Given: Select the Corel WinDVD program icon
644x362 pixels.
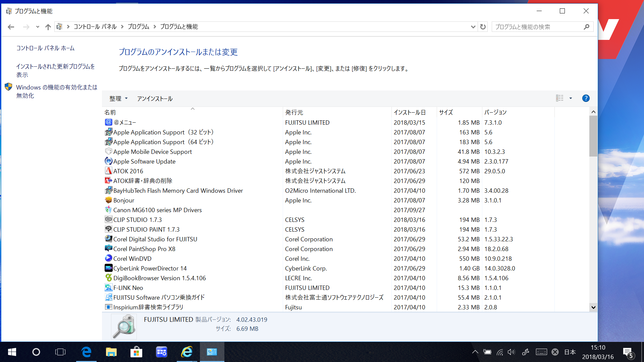Looking at the screenshot, I should point(108,258).
